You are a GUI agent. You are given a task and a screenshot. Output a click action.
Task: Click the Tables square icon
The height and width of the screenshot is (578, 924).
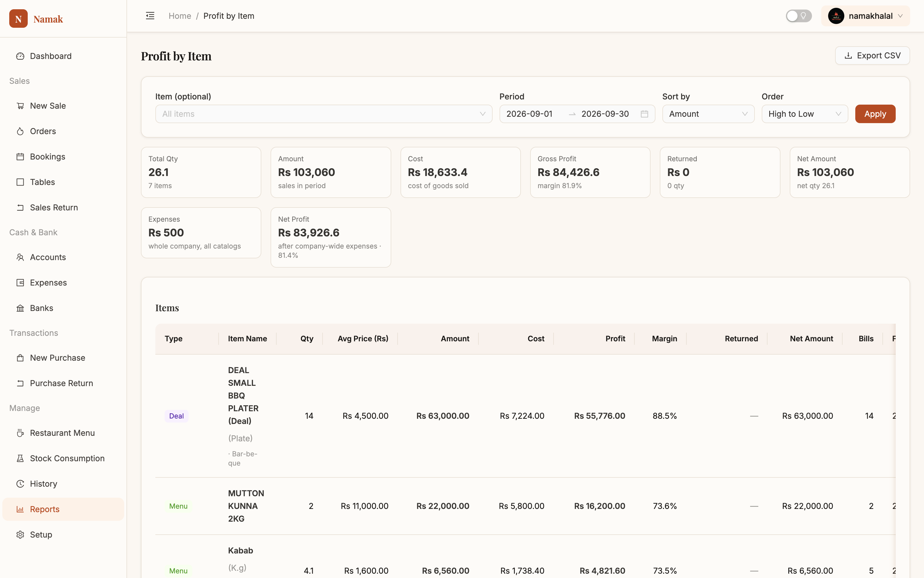pyautogui.click(x=20, y=182)
